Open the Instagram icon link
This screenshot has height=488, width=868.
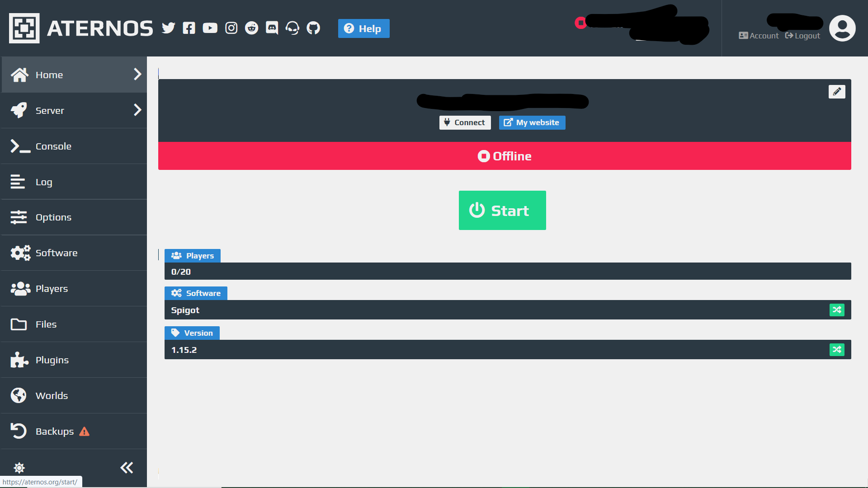click(231, 28)
